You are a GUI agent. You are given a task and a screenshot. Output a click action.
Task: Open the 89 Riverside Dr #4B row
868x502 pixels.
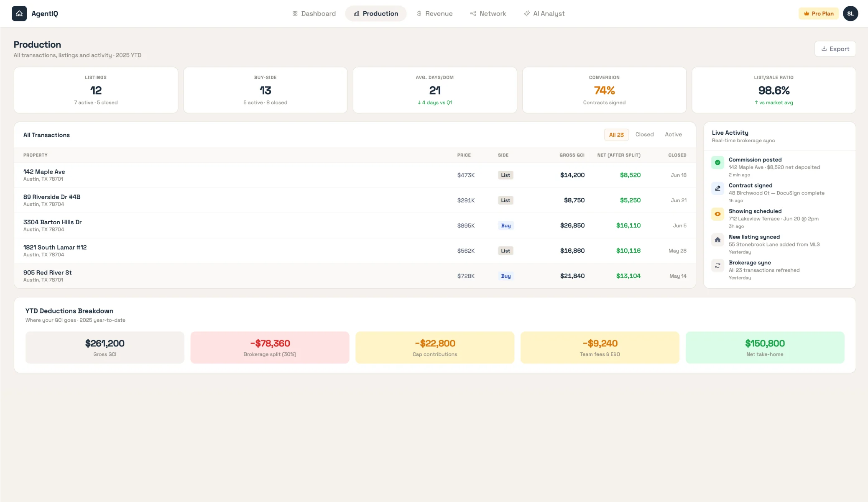coord(355,200)
